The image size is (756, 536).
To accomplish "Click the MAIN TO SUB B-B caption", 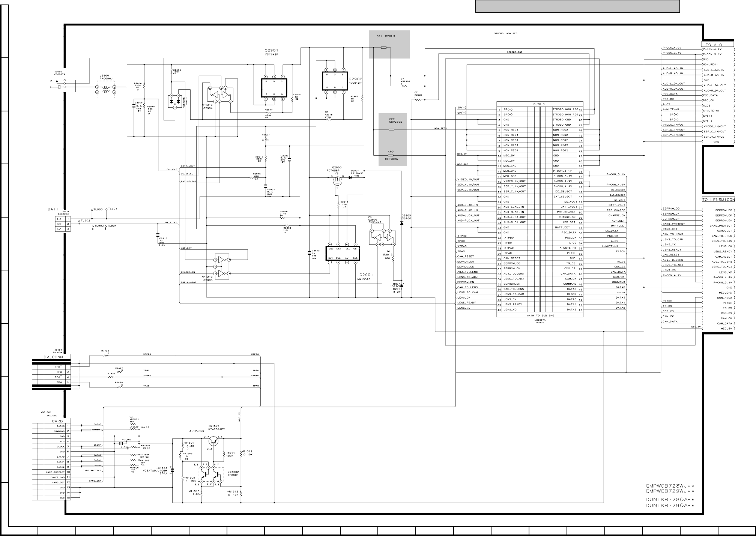I will pos(540,315).
